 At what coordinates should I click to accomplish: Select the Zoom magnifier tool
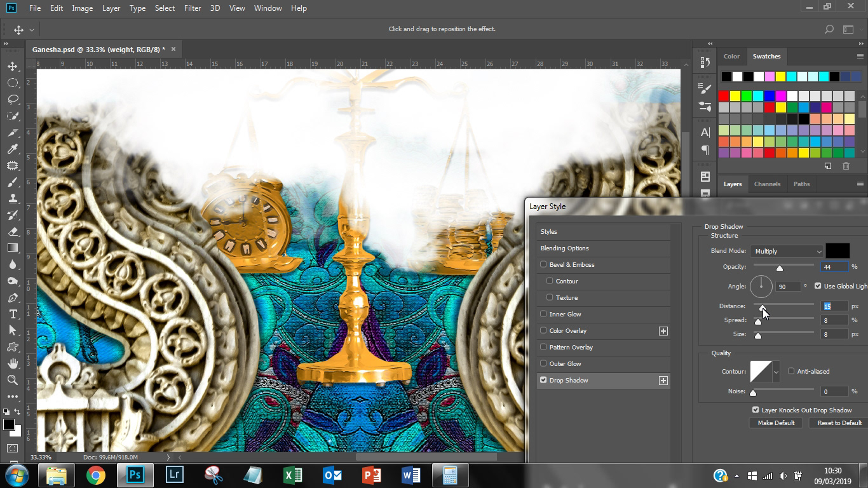click(x=13, y=381)
